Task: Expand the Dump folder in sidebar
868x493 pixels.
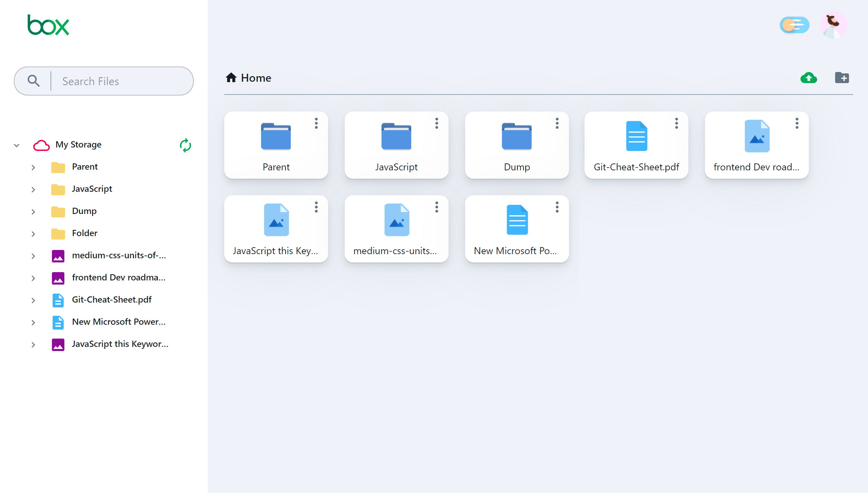Action: tap(33, 211)
